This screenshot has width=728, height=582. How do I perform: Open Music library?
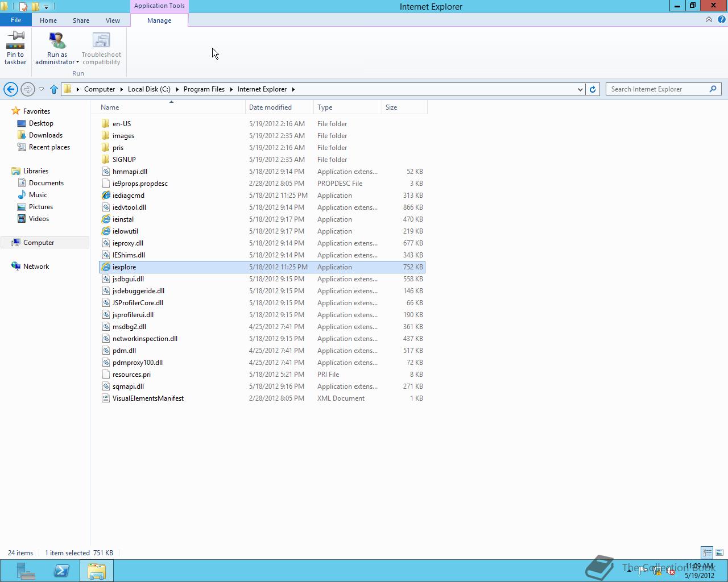[38, 195]
